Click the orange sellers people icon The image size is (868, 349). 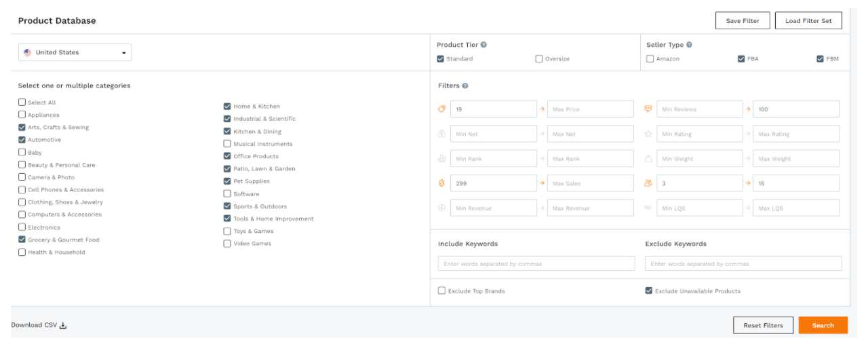point(648,183)
